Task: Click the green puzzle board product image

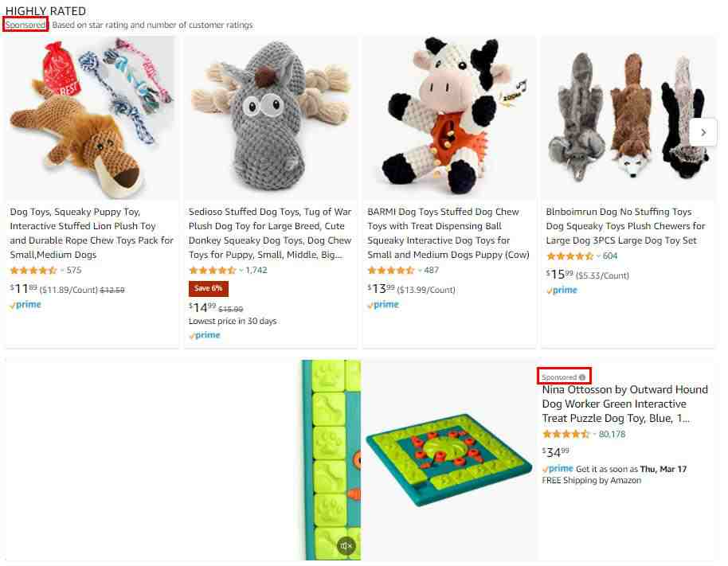Action: point(449,459)
